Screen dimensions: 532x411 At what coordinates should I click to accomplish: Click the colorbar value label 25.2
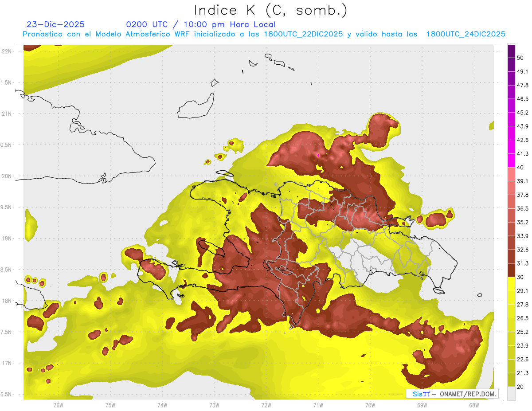pos(523,332)
